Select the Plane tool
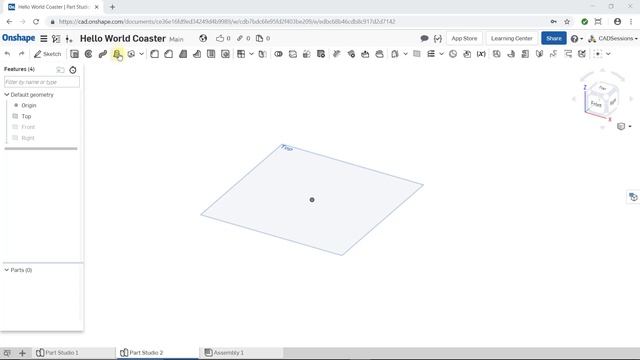Image resolution: width=640 pixels, height=360 pixels. pos(417,54)
